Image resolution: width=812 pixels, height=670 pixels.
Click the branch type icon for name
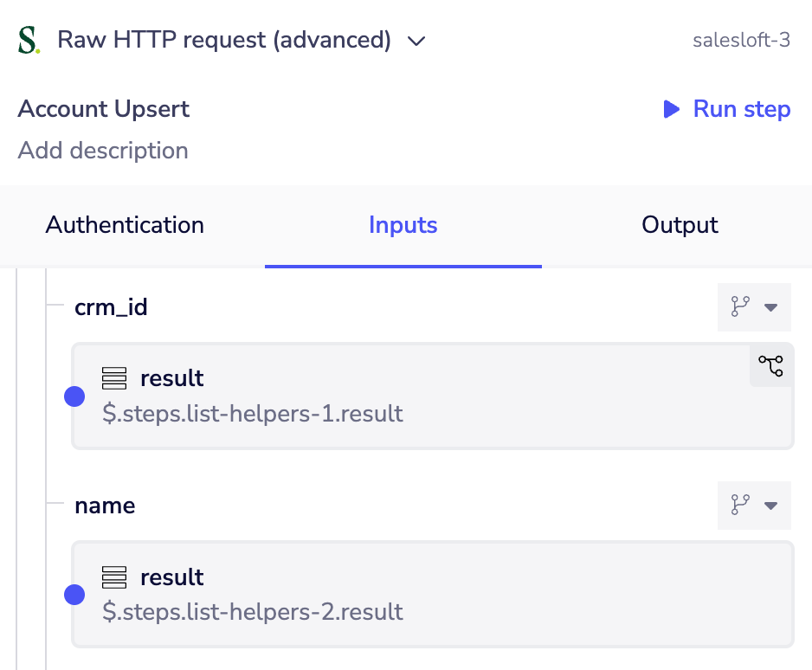(740, 505)
